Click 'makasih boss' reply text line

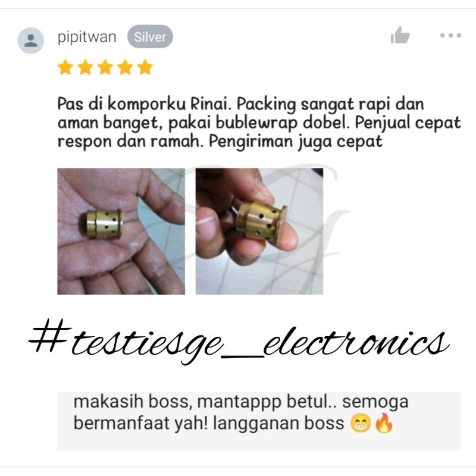[x=241, y=402]
